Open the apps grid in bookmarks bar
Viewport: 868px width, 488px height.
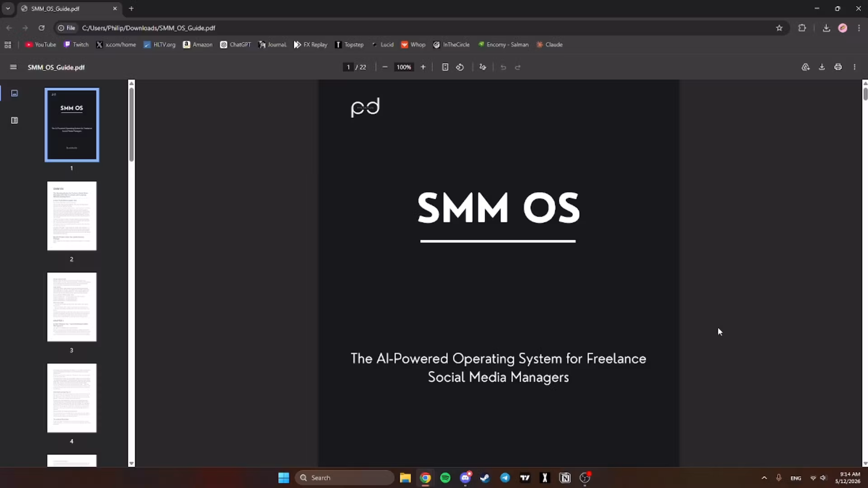click(x=8, y=45)
